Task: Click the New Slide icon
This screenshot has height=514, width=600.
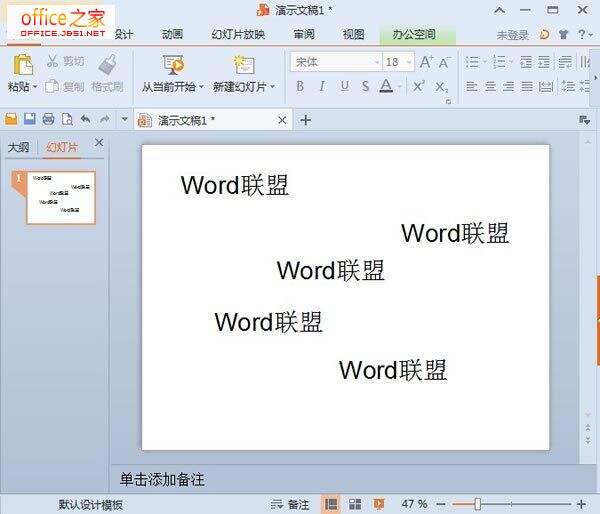Action: point(244,65)
